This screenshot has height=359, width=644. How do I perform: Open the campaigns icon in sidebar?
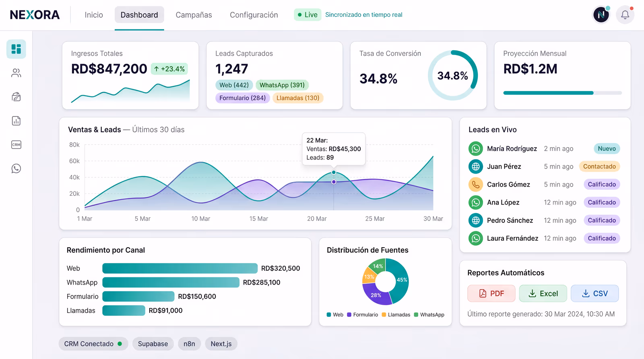16,97
